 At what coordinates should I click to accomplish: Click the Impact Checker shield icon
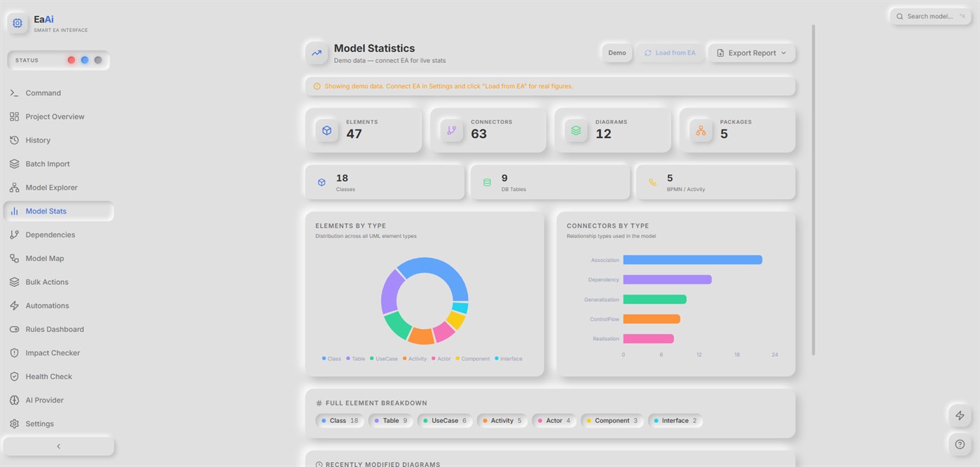(x=14, y=353)
